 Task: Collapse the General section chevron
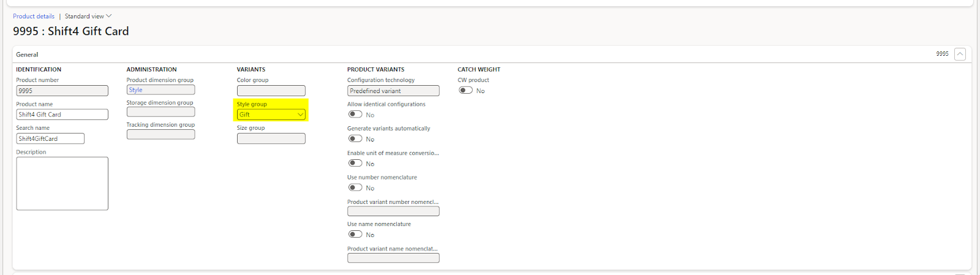point(960,55)
